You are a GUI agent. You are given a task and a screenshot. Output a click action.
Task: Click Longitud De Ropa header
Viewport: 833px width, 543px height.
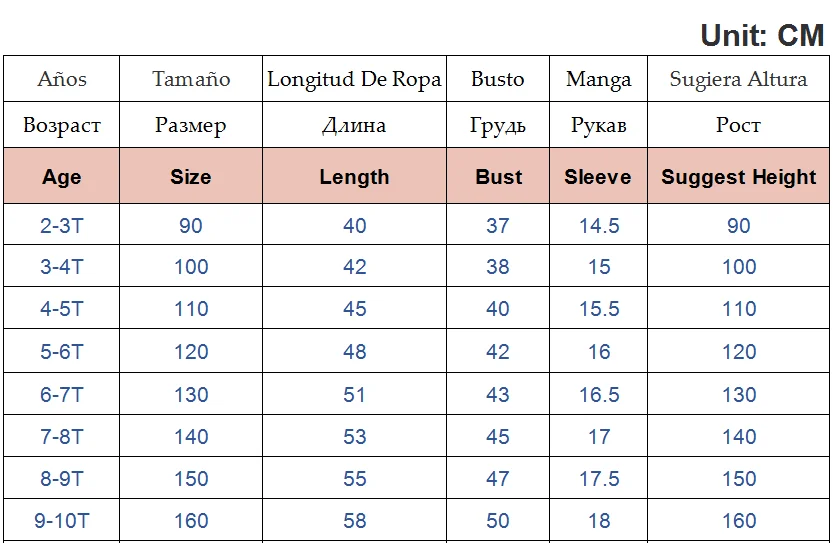[354, 79]
